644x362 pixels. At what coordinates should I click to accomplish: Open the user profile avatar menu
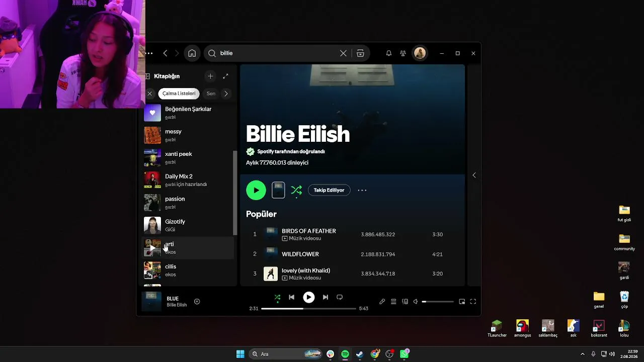[420, 53]
